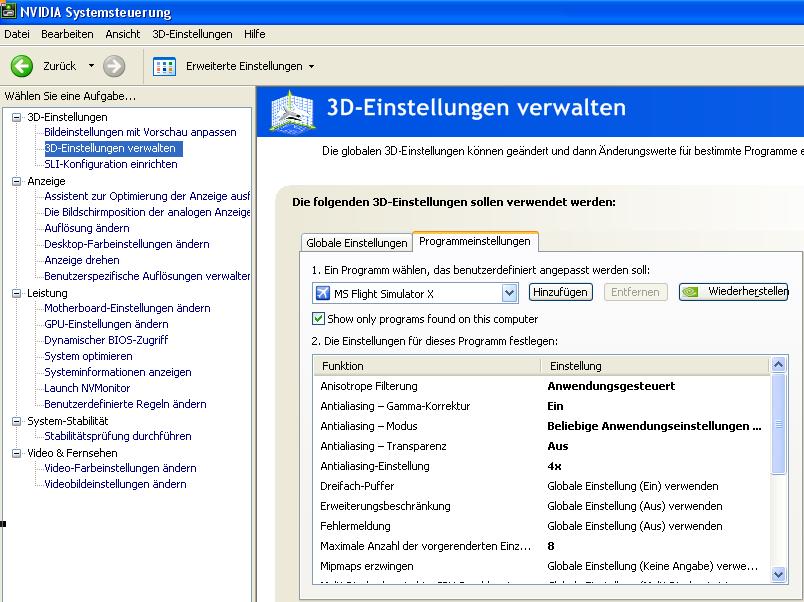Click the green Zurück back arrow icon
The height and width of the screenshot is (602, 804).
point(22,66)
